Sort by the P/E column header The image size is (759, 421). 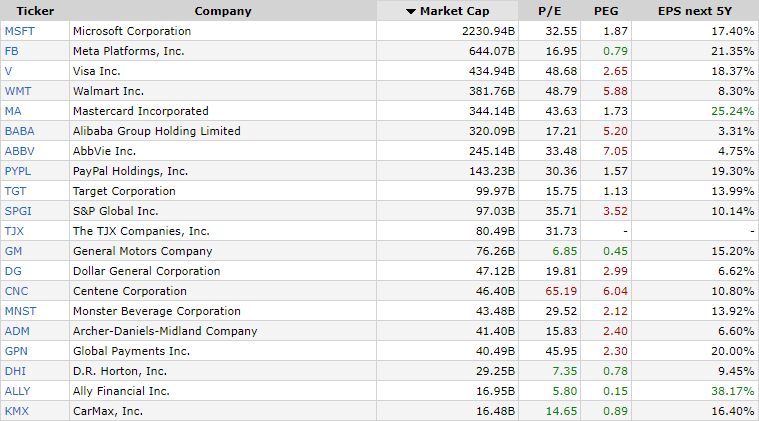(x=549, y=11)
